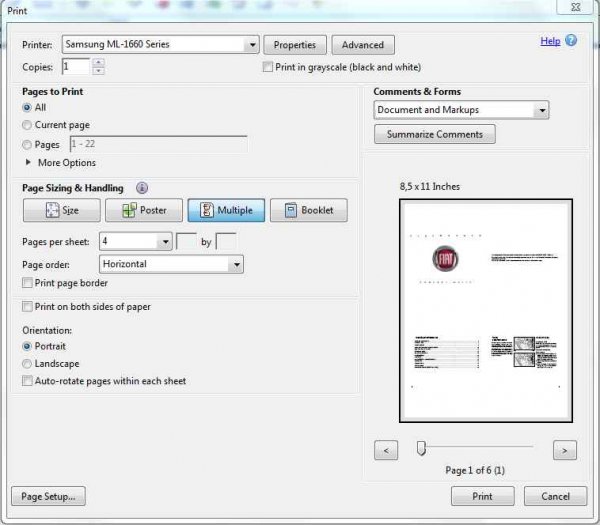The image size is (600, 525).
Task: Click the preview page slider handle
Action: (421, 448)
